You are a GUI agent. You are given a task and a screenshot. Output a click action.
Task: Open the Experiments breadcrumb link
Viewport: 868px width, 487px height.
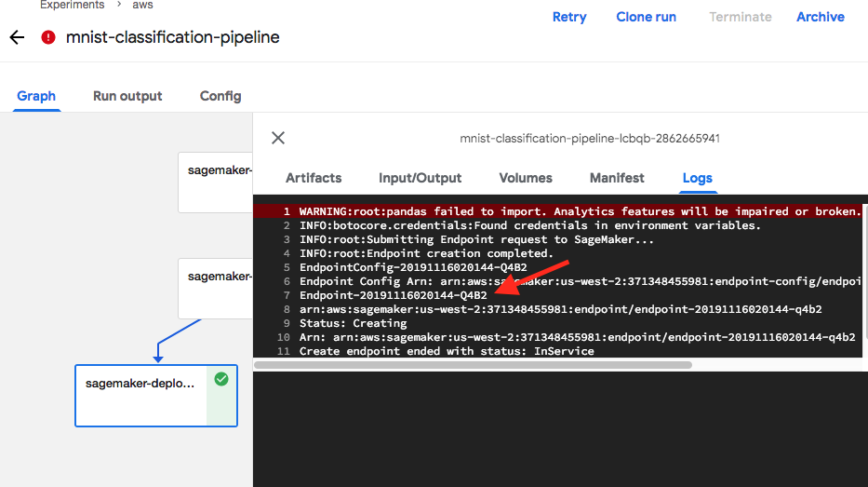(x=72, y=5)
